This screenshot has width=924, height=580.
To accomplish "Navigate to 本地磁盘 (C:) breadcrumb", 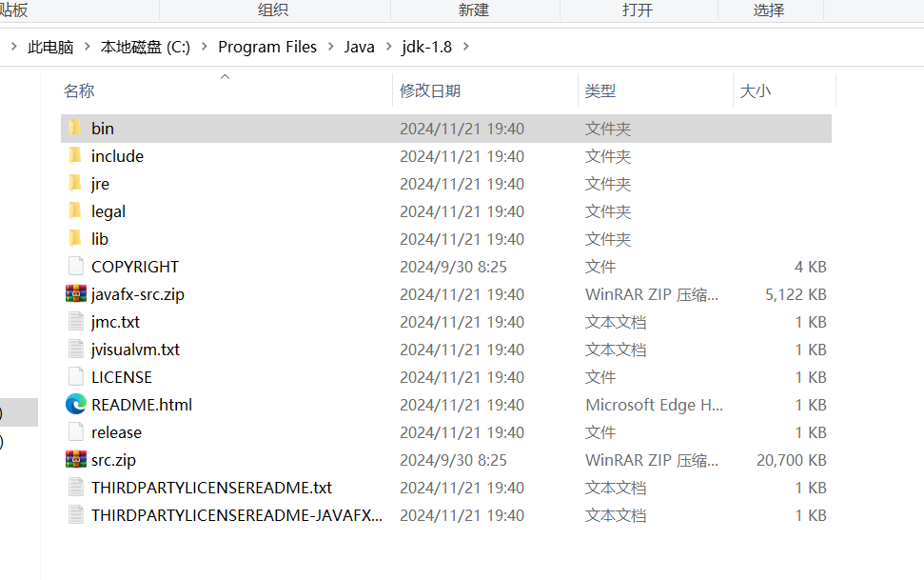I will tap(146, 47).
